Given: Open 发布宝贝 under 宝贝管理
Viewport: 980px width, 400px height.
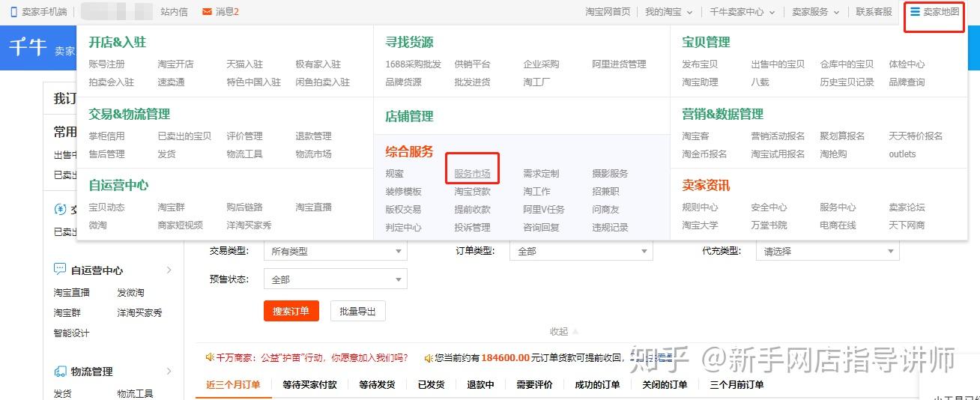Looking at the screenshot, I should tap(700, 64).
